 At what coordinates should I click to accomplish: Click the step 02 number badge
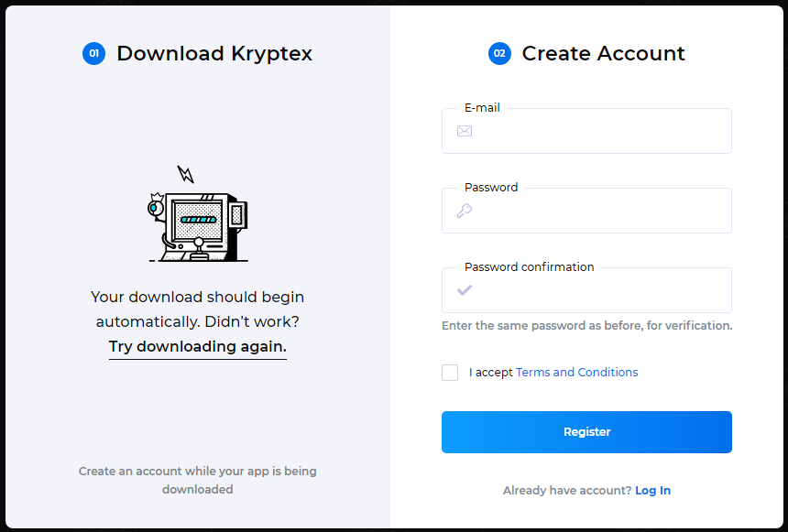(499, 54)
